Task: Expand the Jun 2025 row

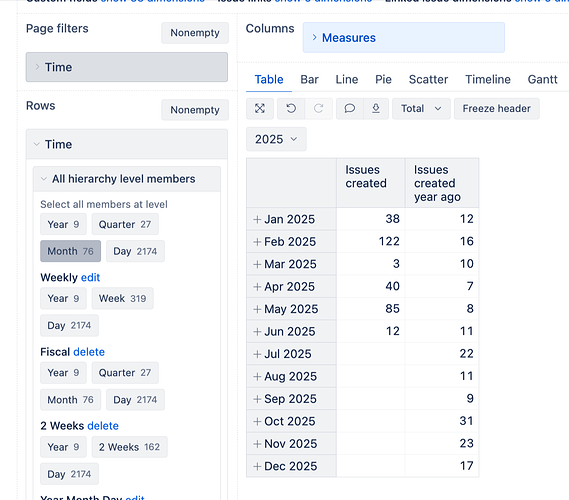Action: pos(257,332)
